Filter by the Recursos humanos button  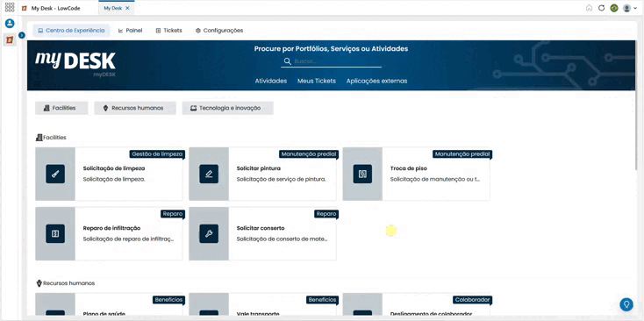135,108
